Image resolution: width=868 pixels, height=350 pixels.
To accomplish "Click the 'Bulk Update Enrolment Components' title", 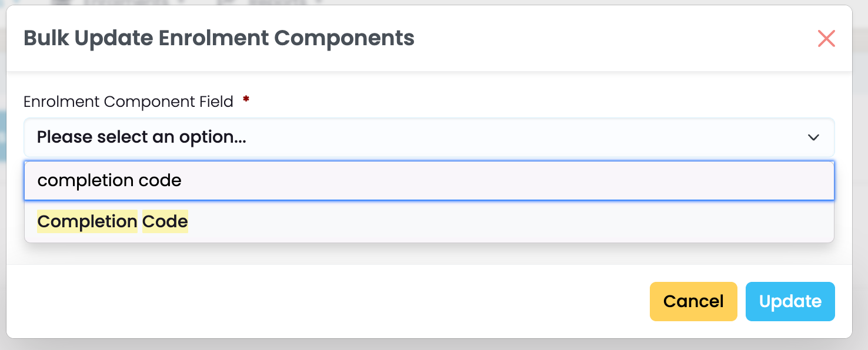I will click(219, 38).
